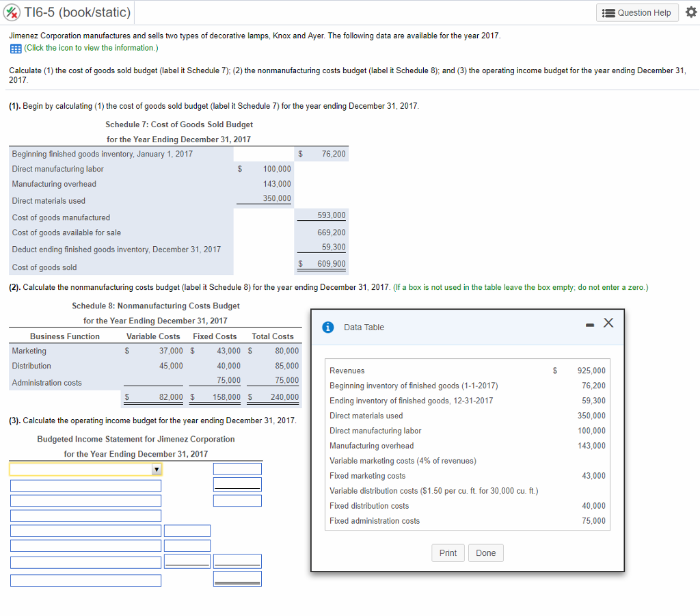Select the second label field in income statement
700x616 pixels.
(85, 485)
